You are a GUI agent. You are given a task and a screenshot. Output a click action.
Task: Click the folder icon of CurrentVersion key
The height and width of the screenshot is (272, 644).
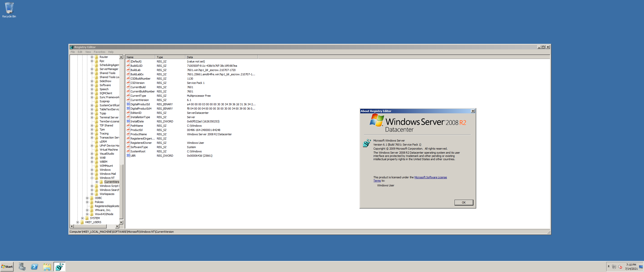[x=101, y=182]
